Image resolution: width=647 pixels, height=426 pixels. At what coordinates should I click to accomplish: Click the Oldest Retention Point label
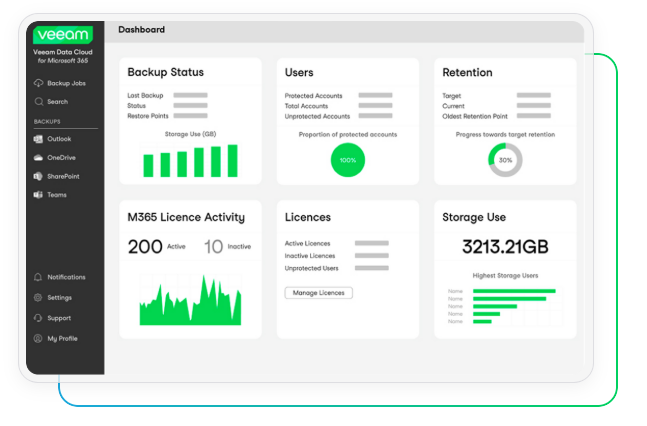pos(475,116)
